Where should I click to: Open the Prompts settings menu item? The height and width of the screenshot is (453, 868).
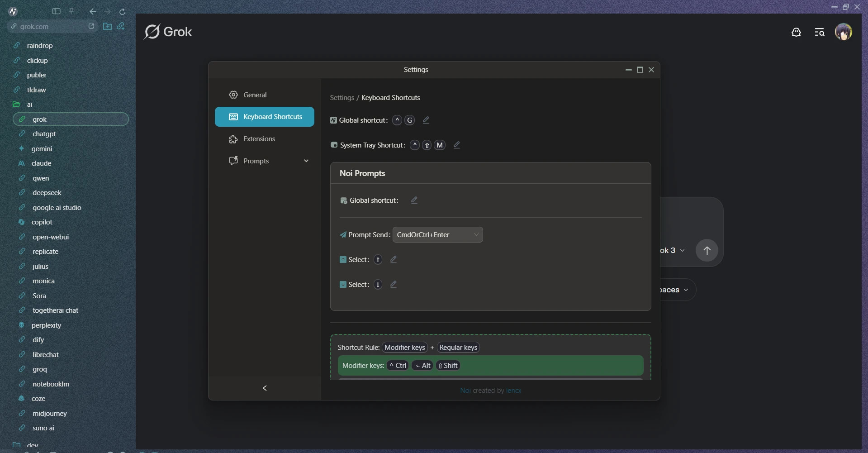[265, 161]
